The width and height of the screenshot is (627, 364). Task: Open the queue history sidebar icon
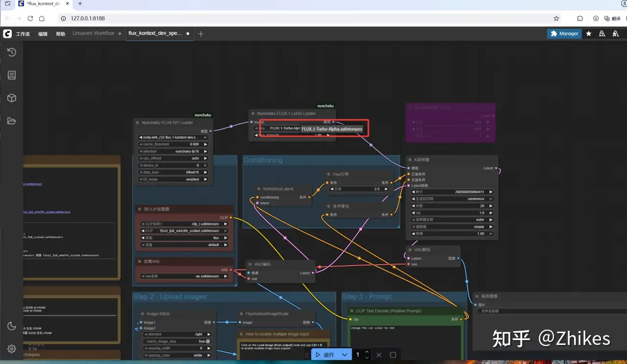12,52
